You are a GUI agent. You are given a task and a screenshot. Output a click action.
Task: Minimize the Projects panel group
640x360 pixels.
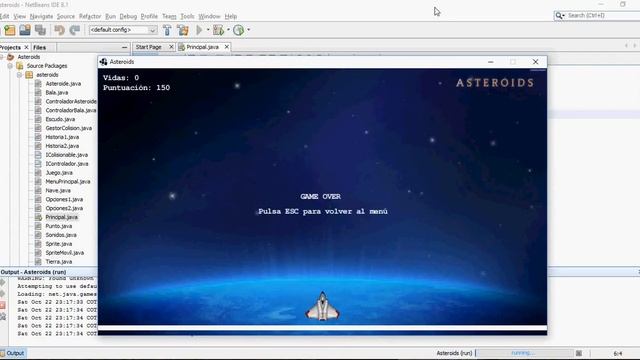pos(124,47)
